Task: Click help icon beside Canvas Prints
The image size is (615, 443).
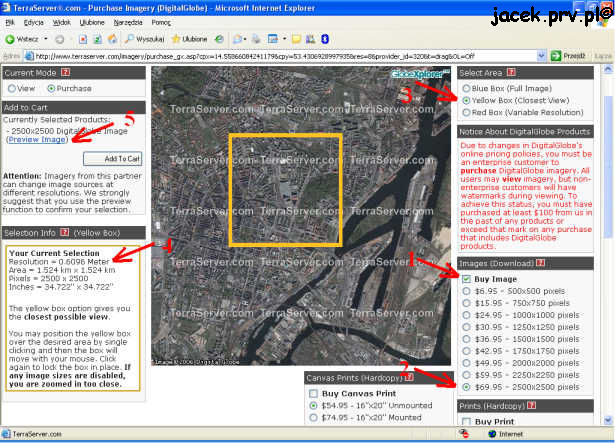Action: tap(409, 377)
